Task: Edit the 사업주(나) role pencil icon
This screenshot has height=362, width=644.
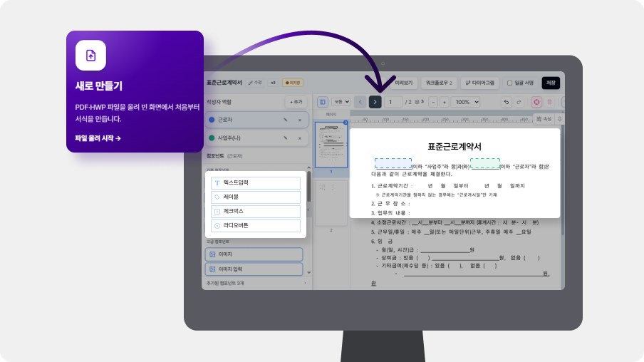Action: point(286,138)
